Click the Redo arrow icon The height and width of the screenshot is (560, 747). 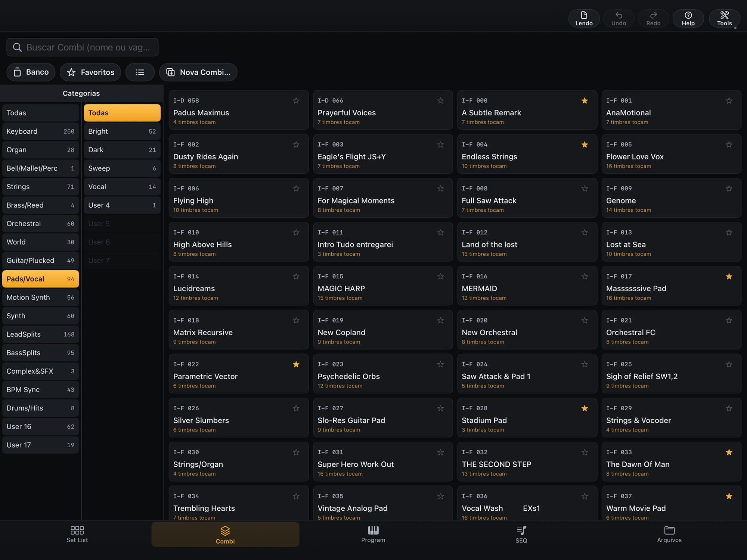click(653, 15)
